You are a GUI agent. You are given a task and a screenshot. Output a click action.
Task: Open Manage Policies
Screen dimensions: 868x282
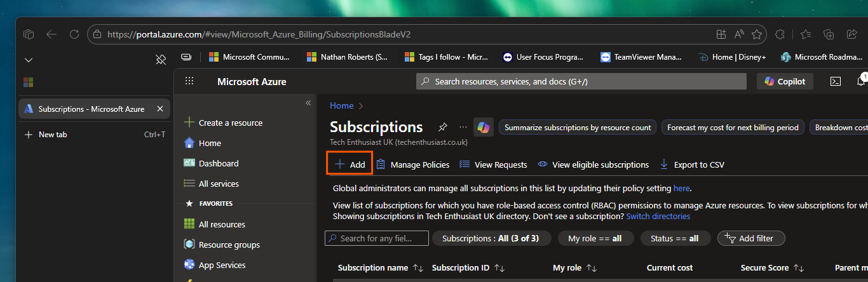[x=413, y=164]
